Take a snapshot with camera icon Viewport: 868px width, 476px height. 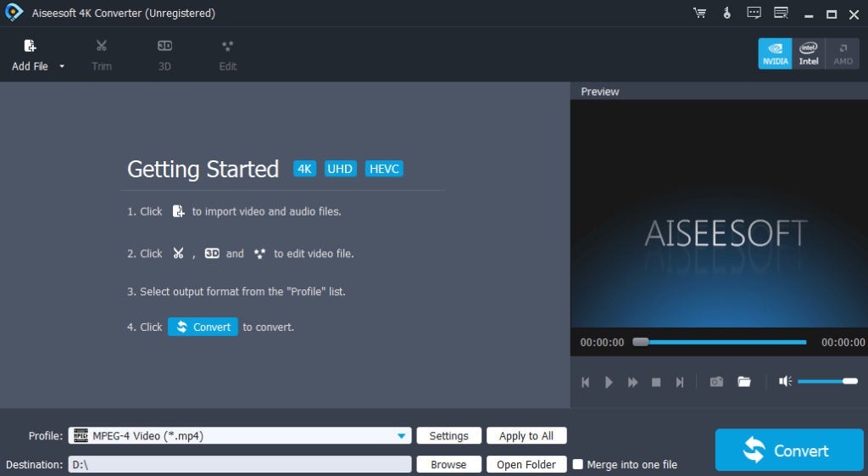pyautogui.click(x=716, y=382)
